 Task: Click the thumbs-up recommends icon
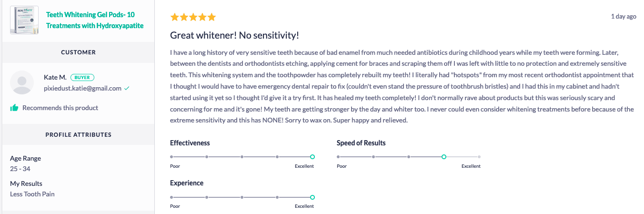pos(14,108)
